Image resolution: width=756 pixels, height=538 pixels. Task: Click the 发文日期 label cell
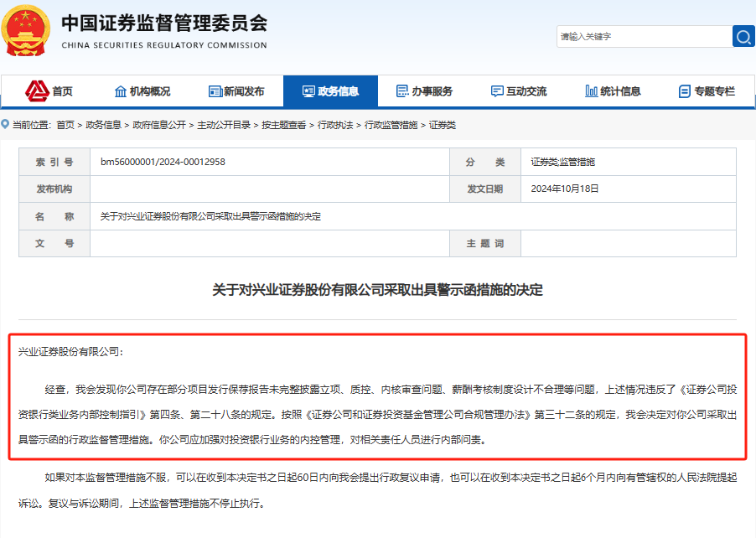pyautogui.click(x=485, y=189)
